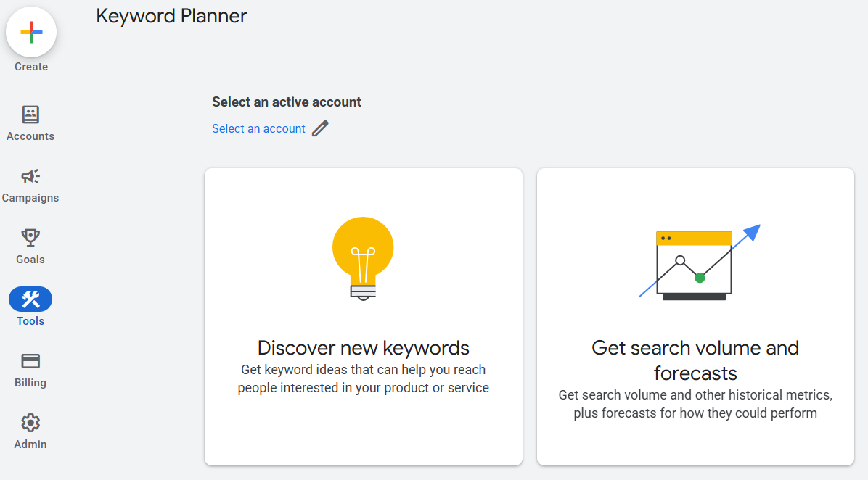
Task: Click the forecast chart illustration
Action: [695, 261]
